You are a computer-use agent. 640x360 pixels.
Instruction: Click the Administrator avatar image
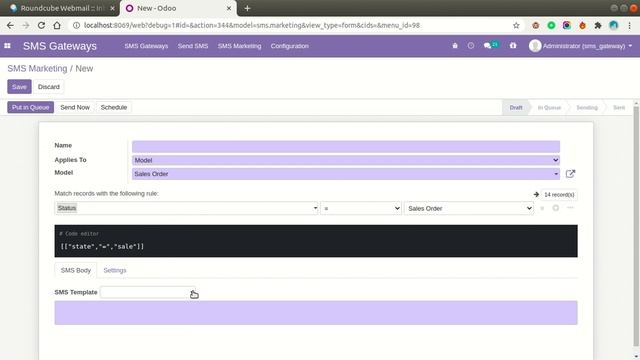tap(535, 46)
